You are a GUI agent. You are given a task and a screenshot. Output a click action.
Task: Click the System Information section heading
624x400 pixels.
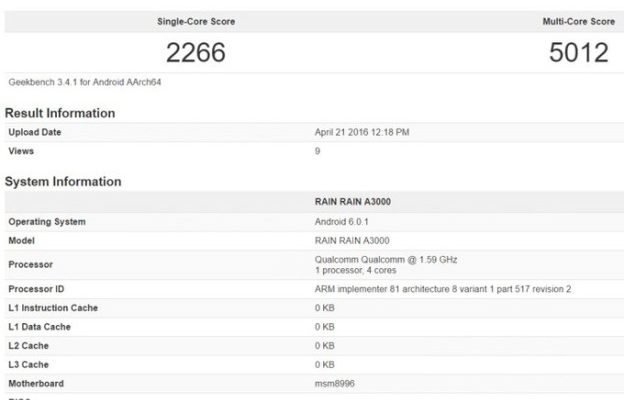pyautogui.click(x=63, y=182)
